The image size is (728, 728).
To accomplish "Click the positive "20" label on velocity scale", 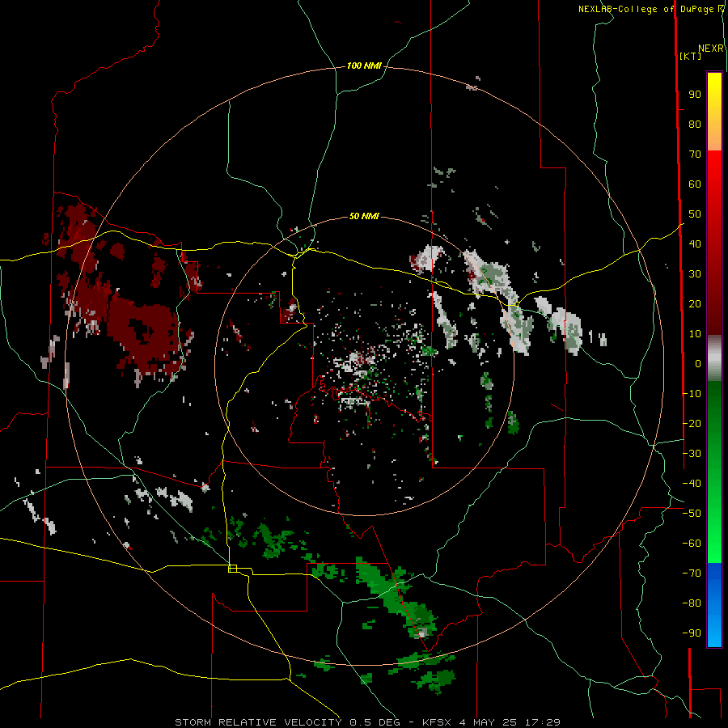I will (695, 304).
